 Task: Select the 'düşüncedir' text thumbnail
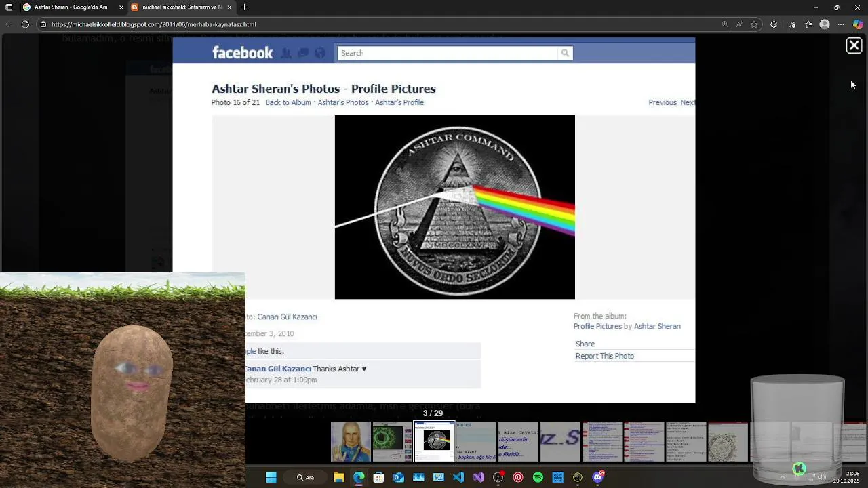point(518,441)
